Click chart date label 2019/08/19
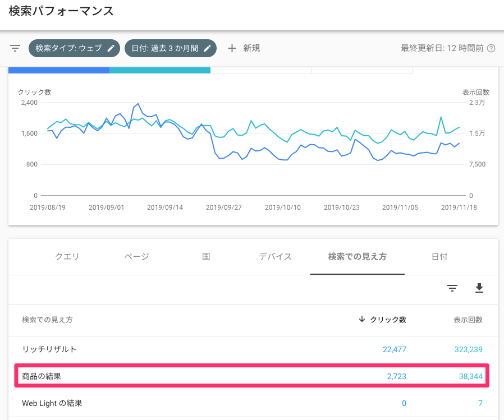The height and width of the screenshot is (420, 504). [48, 207]
